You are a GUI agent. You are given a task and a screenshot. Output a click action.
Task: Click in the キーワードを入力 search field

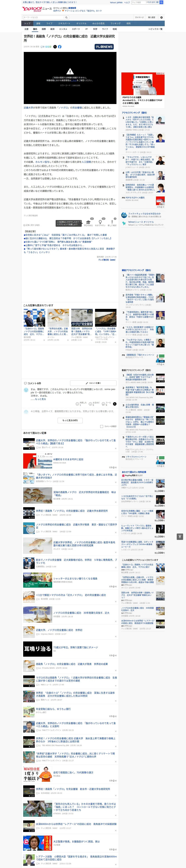pyautogui.click(x=44, y=17)
